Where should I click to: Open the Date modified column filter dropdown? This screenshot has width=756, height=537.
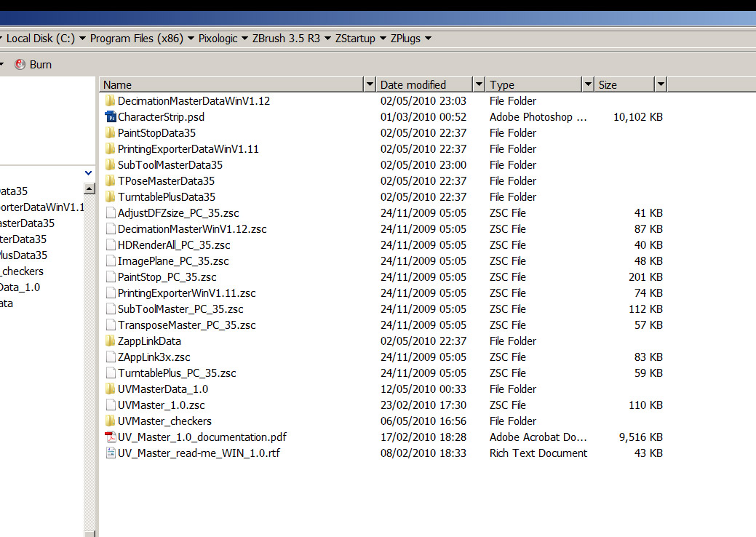pyautogui.click(x=479, y=84)
